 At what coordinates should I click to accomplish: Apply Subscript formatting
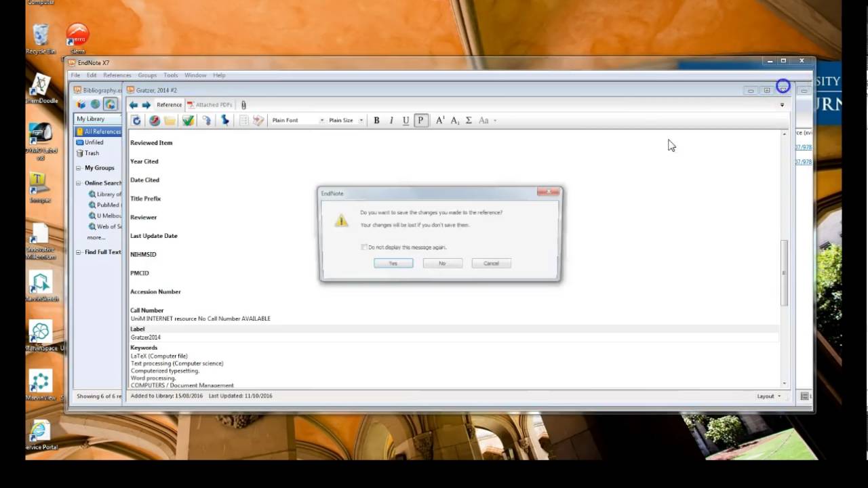pos(455,121)
